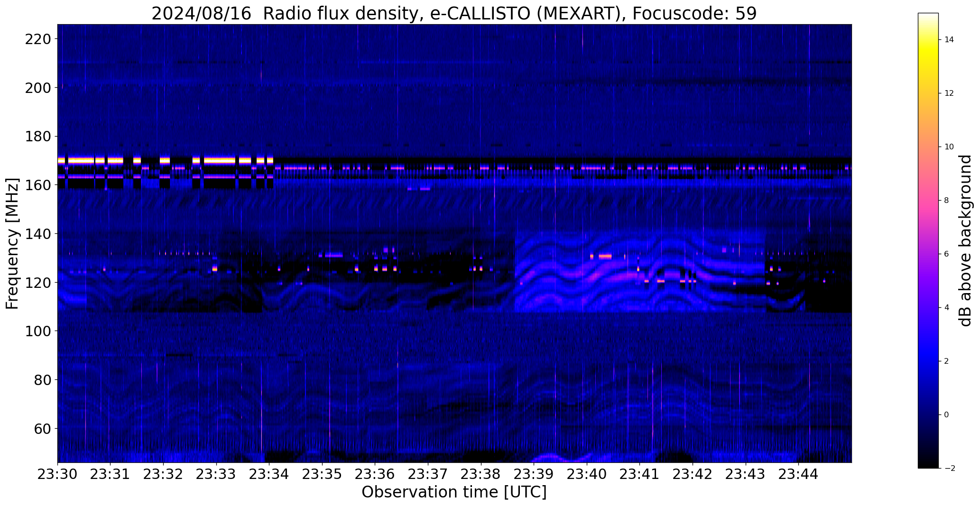The height and width of the screenshot is (506, 980).
Task: Click the colorbar tick label 10
Action: (949, 147)
